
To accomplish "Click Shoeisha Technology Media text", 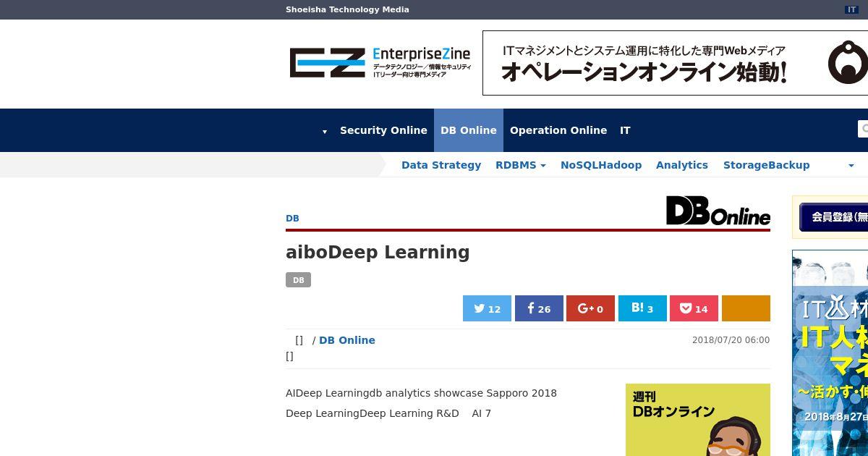I will [347, 9].
